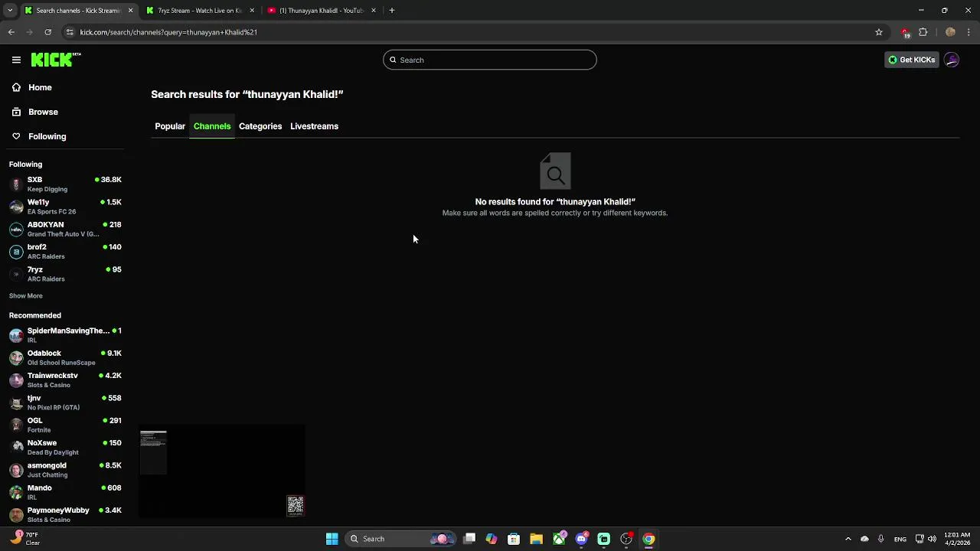This screenshot has height=551, width=980.
Task: Close the YouTube browser tab
Action: [374, 11]
